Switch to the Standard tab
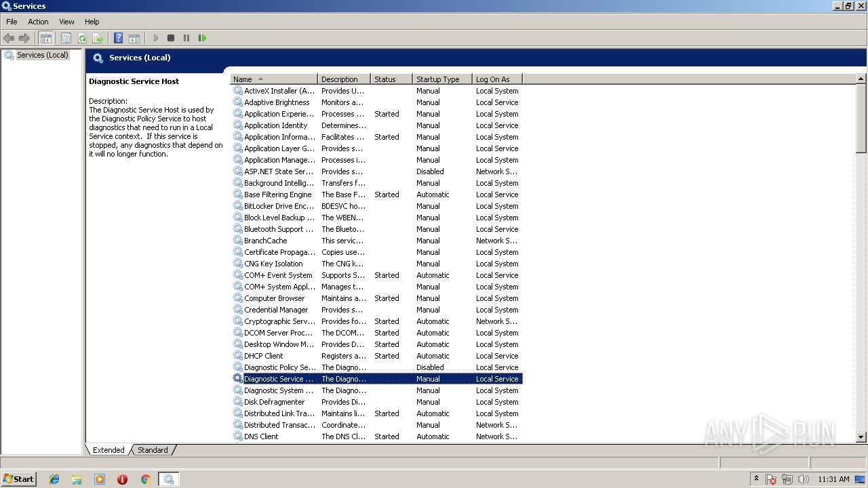 pos(153,450)
